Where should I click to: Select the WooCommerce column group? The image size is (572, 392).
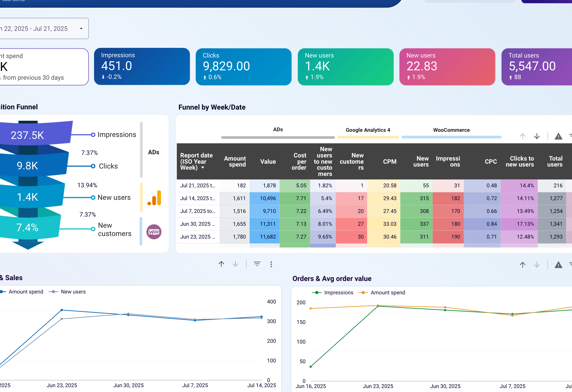coord(452,130)
